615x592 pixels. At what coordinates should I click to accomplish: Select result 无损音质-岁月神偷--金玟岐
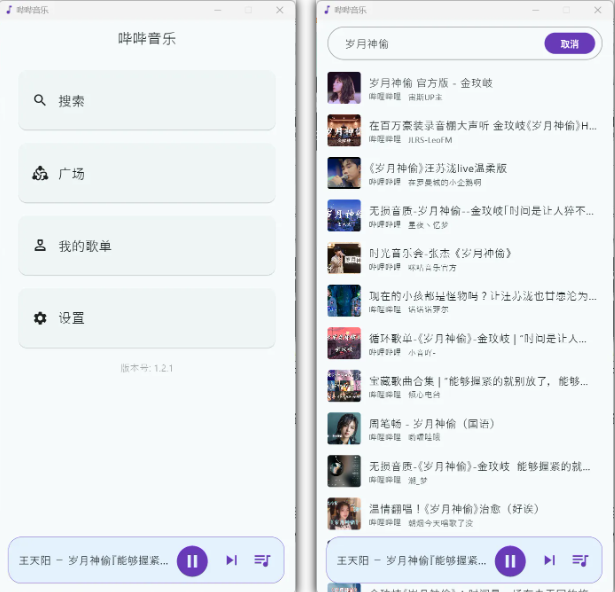pos(464,215)
